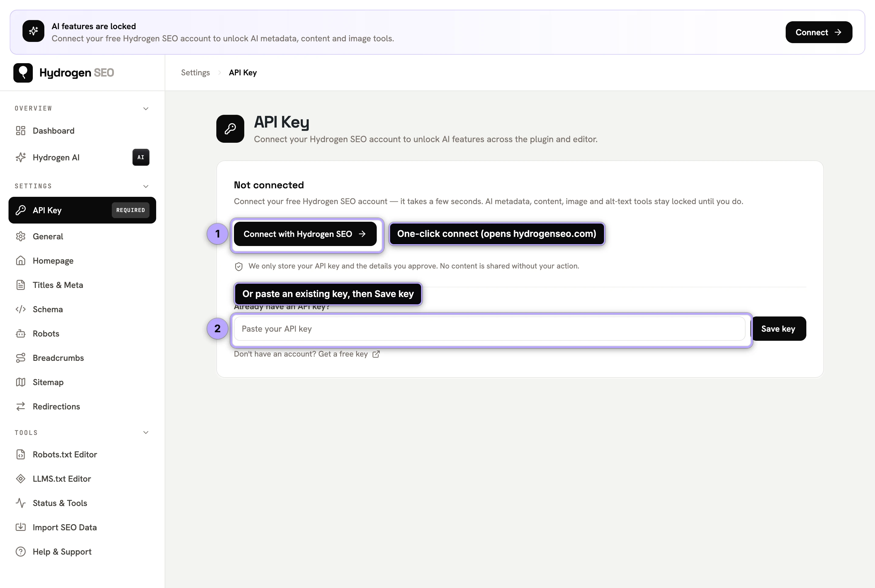Click the Dashboard grid icon
The width and height of the screenshot is (875, 588).
21,131
